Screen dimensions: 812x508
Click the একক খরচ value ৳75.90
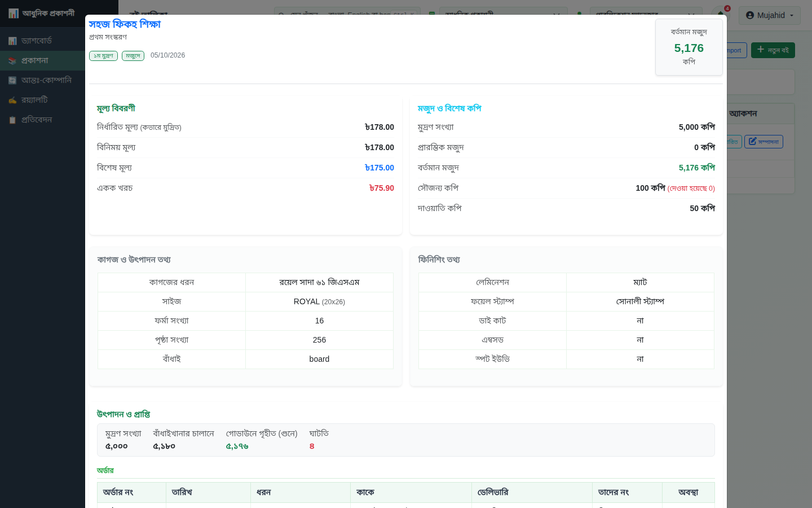click(382, 188)
